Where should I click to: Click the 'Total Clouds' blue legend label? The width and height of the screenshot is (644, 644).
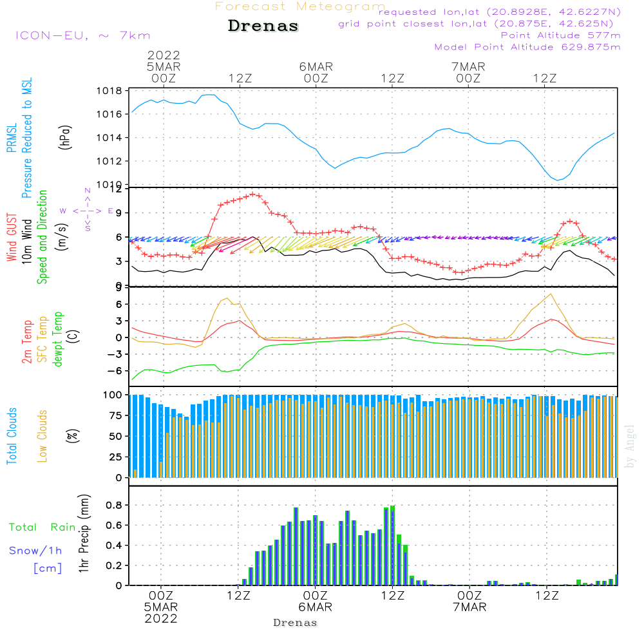12,436
